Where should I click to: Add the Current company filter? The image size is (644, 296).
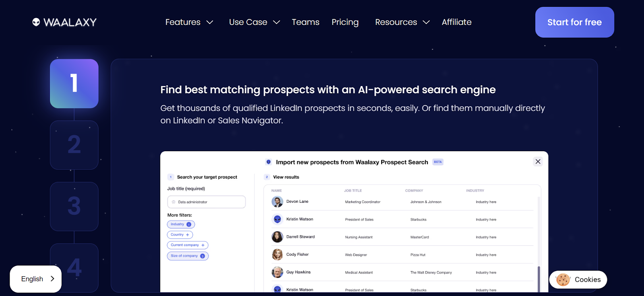tap(188, 245)
